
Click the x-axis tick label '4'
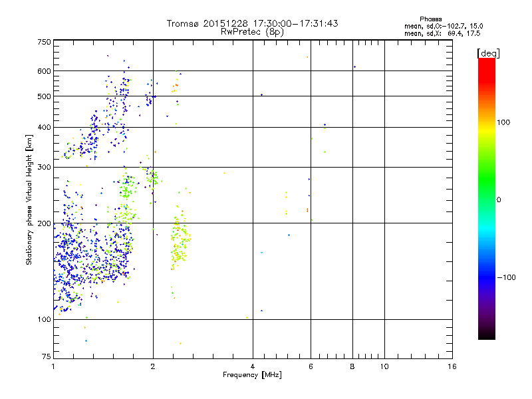click(x=253, y=366)
